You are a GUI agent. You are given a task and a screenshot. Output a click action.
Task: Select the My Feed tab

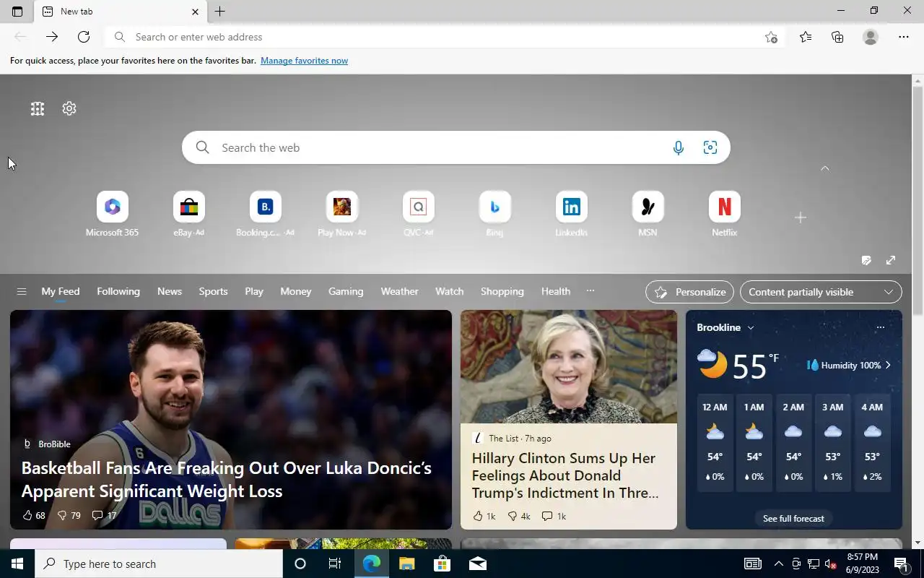tap(61, 291)
